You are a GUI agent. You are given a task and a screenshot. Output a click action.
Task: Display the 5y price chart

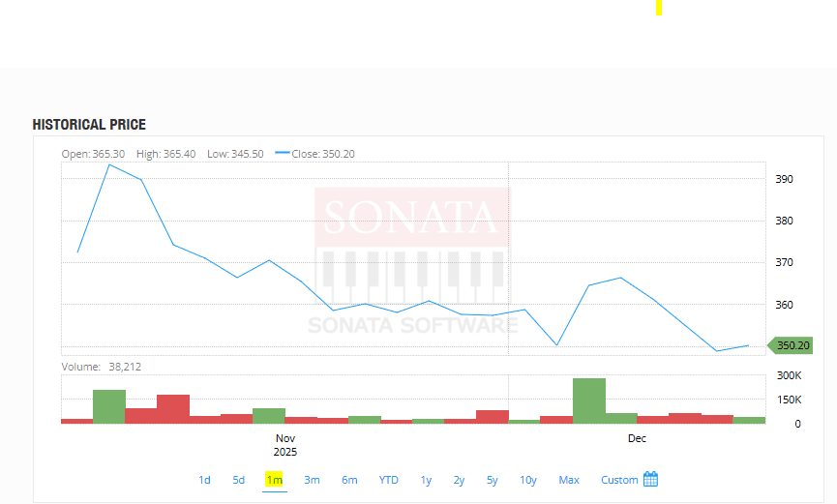click(x=492, y=480)
